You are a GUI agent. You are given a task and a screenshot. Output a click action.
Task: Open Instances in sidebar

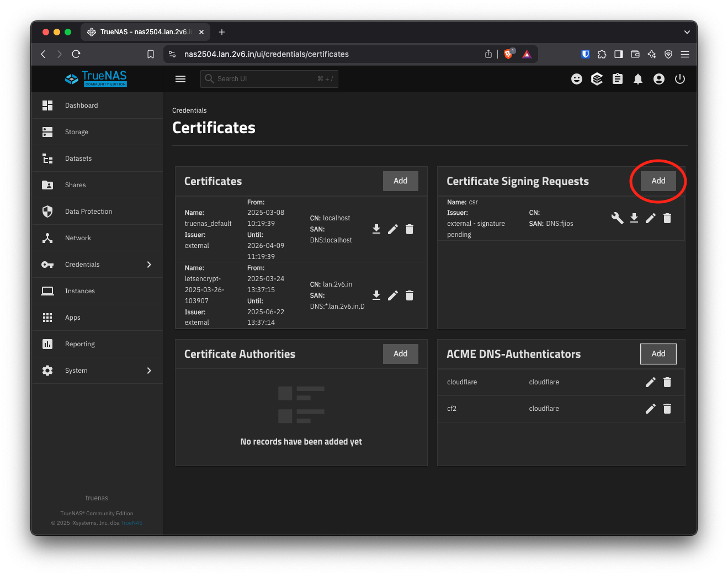tap(97, 291)
